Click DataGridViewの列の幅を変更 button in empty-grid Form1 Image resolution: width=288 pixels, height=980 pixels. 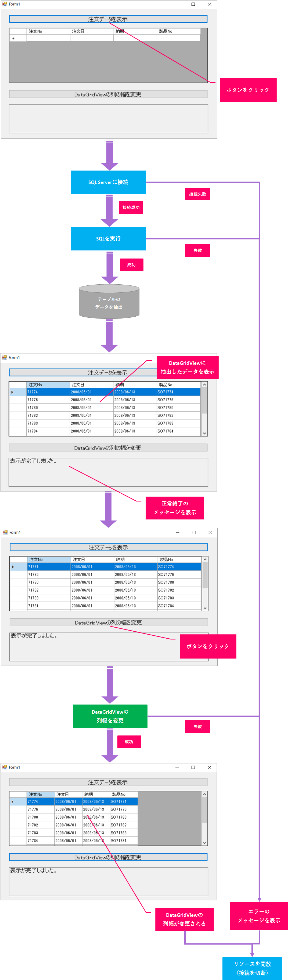108,94
